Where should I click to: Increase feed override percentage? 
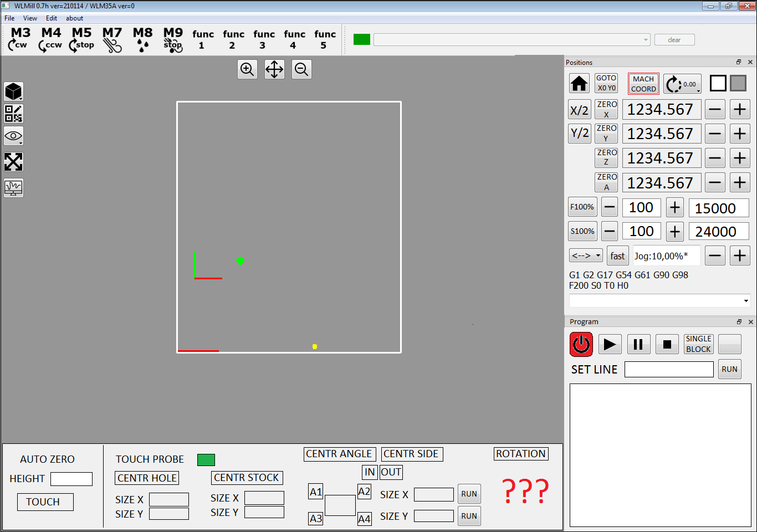(674, 207)
